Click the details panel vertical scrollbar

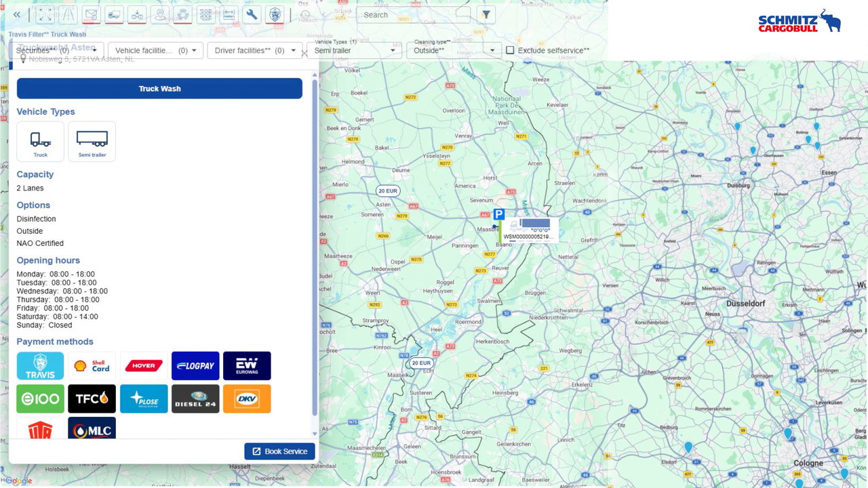pyautogui.click(x=314, y=247)
